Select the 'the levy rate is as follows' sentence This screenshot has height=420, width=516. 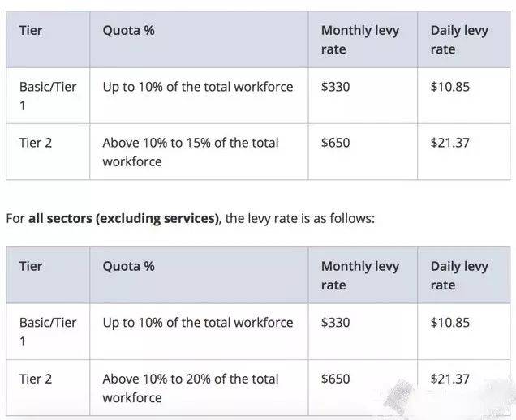(x=299, y=219)
